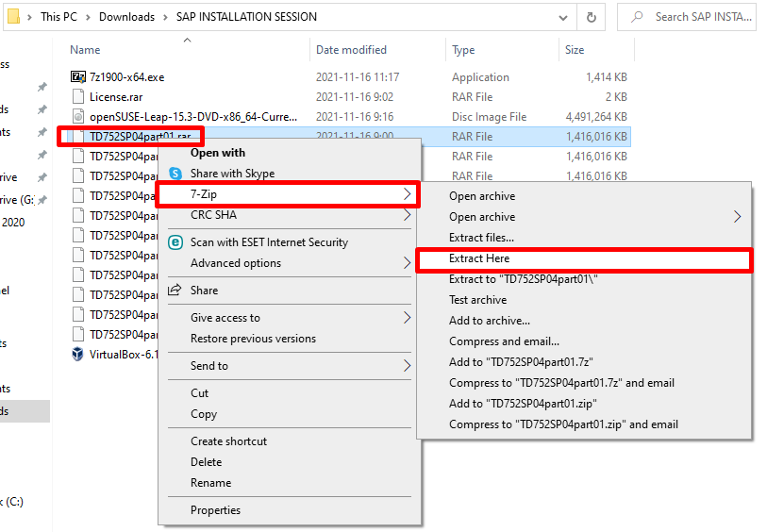767x532 pixels.
Task: Expand second Open archive submenu arrow
Action: tap(737, 217)
